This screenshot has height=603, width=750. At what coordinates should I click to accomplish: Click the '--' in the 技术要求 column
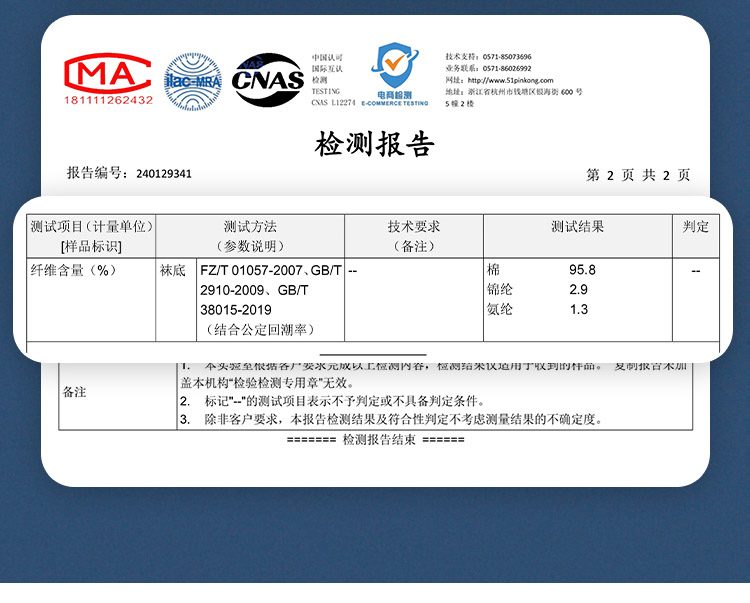click(353, 271)
